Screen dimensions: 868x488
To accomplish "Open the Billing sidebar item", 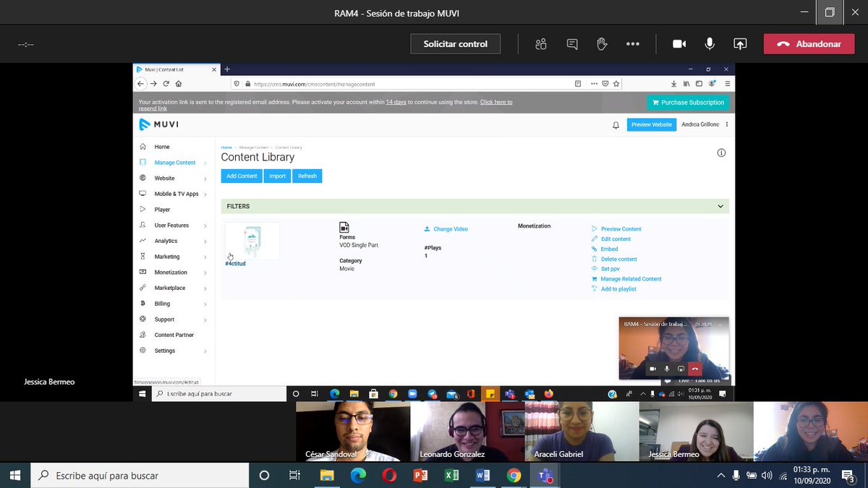I will [174, 304].
